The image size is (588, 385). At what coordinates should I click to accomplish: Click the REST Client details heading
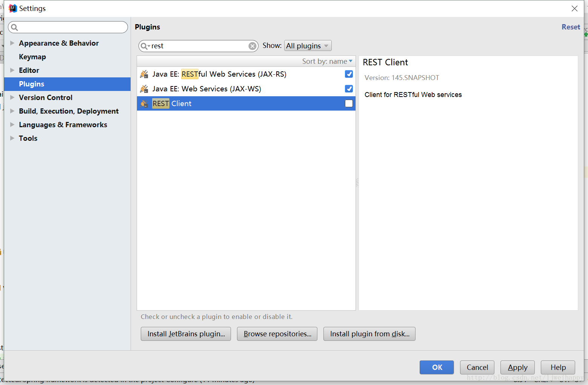(385, 62)
